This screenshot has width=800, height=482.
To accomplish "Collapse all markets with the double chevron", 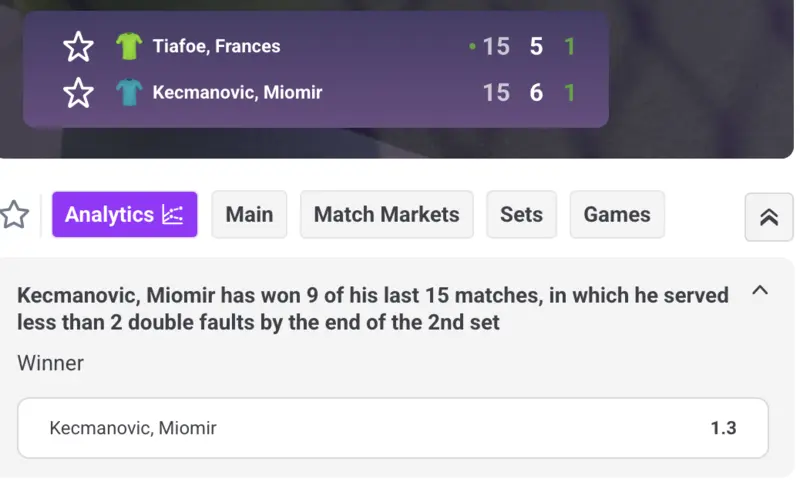I will click(x=768, y=217).
